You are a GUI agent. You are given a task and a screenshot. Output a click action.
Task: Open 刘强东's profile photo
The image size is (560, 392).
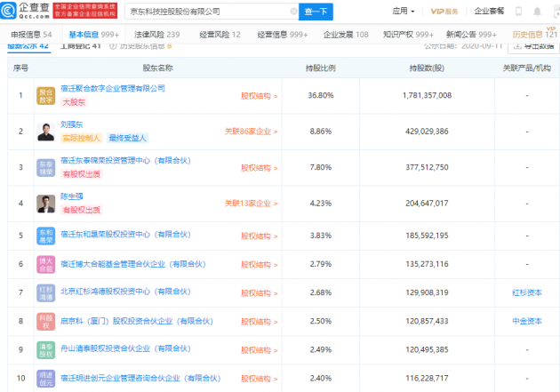(45, 131)
